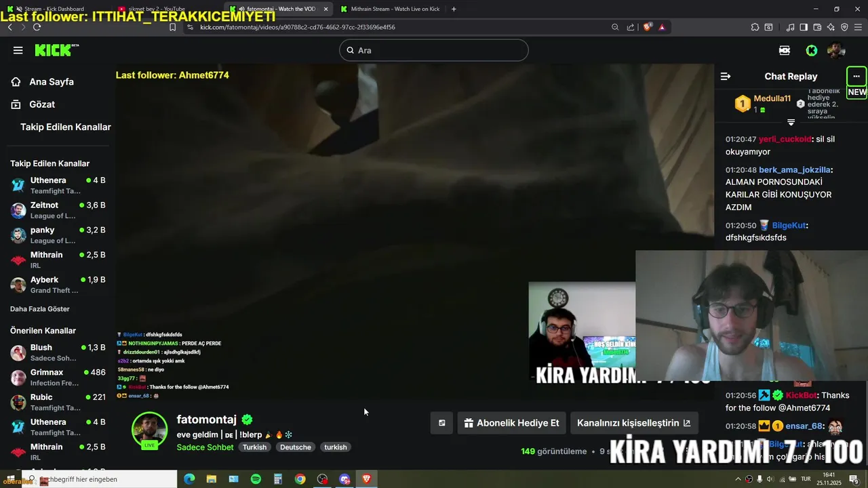
Task: Click Kanalınızı kişiselleştirin button
Action: tap(633, 423)
